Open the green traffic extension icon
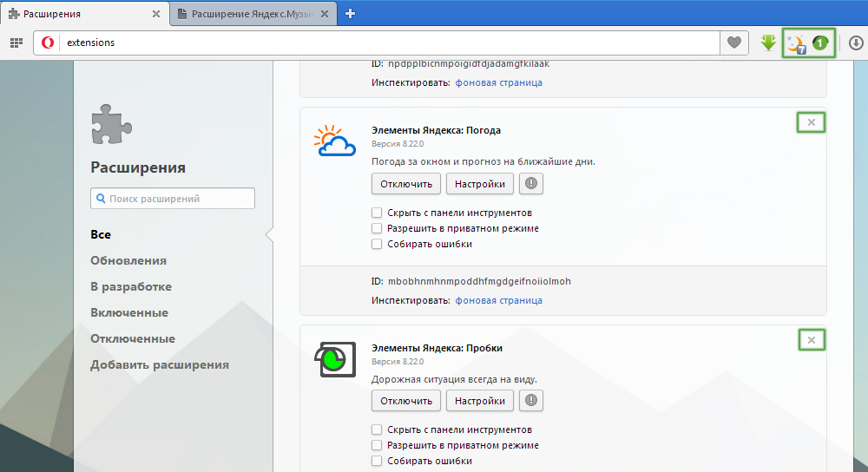This screenshot has height=472, width=868. point(820,43)
